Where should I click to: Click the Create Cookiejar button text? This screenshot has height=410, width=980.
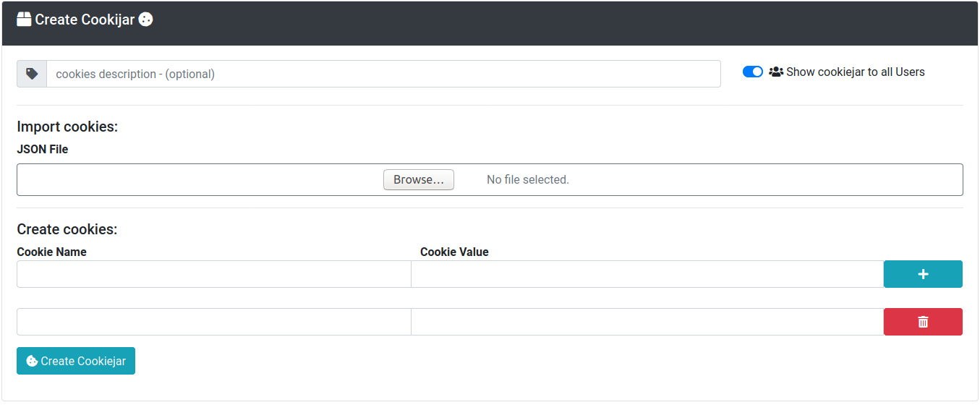coord(83,361)
